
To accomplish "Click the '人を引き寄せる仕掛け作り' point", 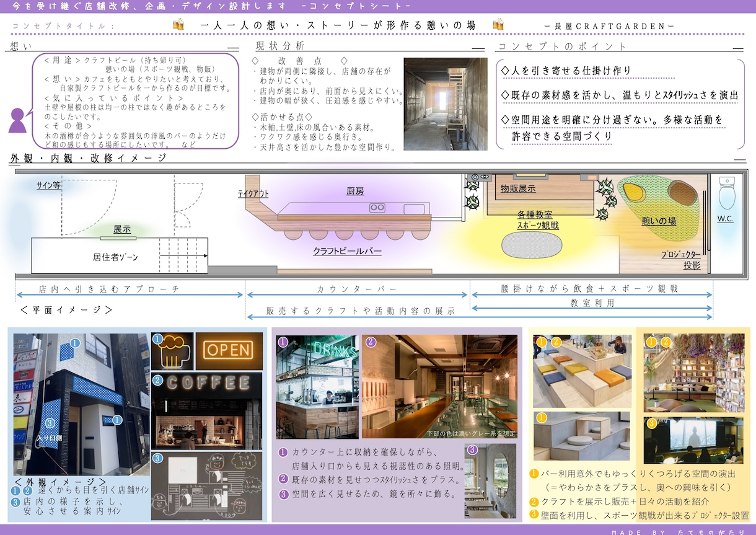I will click(x=565, y=71).
